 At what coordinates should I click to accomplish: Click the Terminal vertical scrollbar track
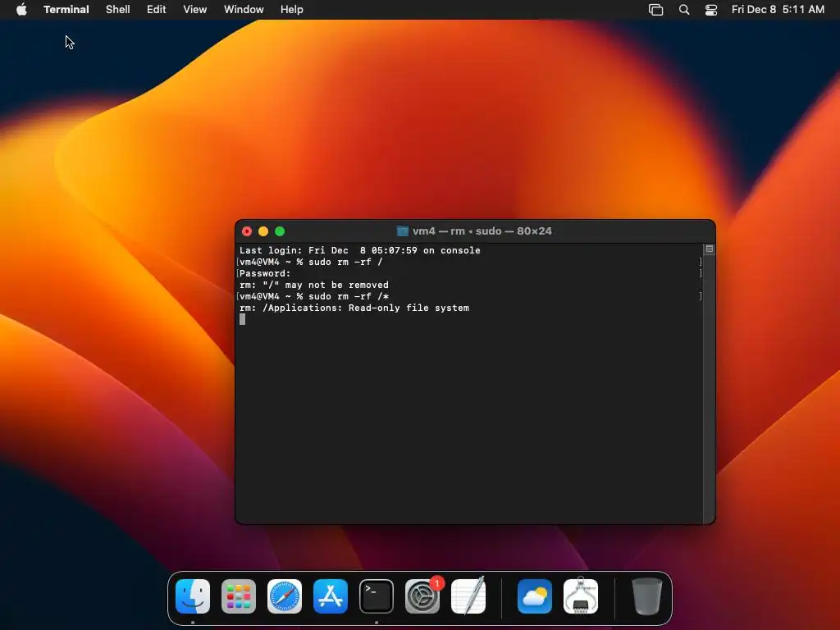[x=710, y=388]
